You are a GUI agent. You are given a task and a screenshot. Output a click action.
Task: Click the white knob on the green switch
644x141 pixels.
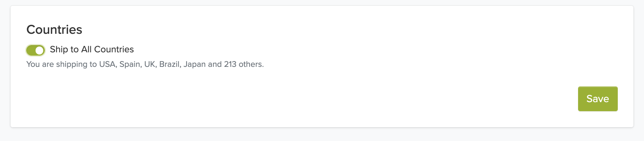[40, 51]
